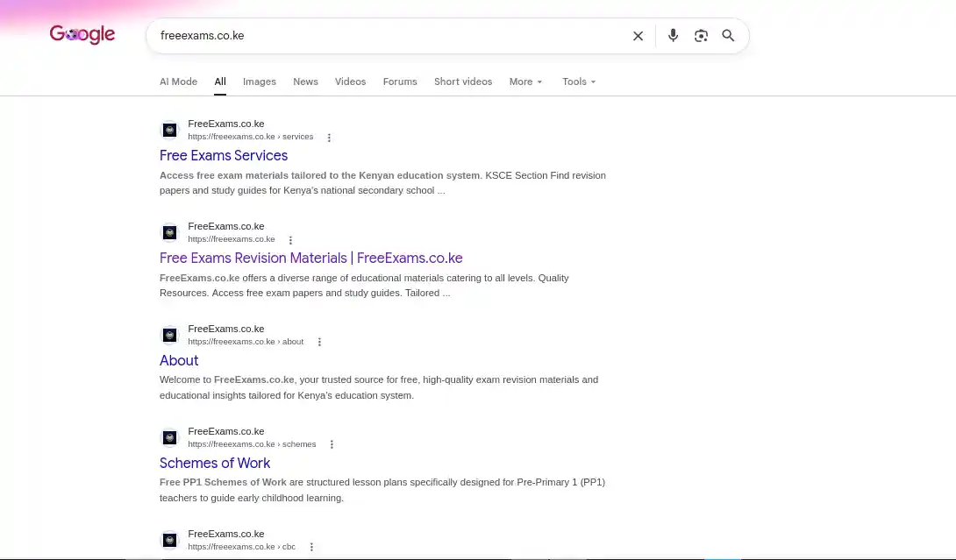956x560 pixels.
Task: Open the Tools dropdown
Action: 579,82
